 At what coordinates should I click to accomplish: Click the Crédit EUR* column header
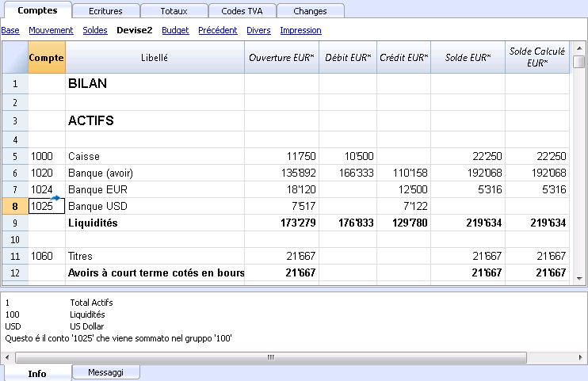click(x=404, y=57)
